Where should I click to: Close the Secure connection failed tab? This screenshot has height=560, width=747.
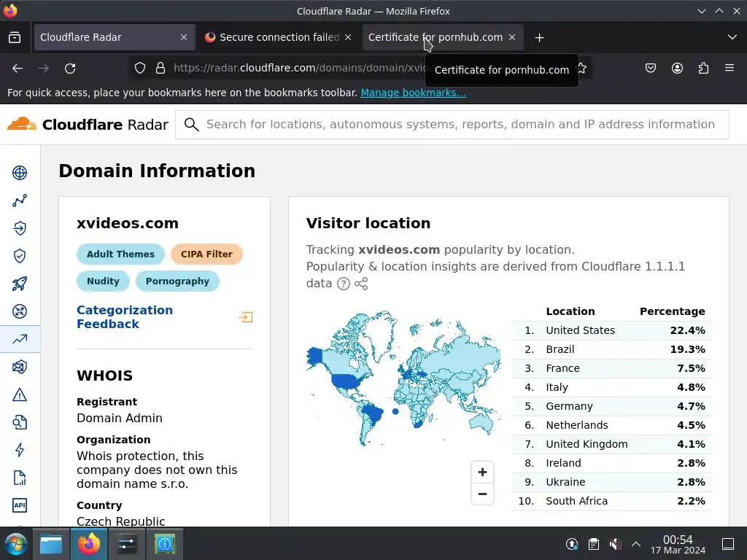click(x=348, y=37)
